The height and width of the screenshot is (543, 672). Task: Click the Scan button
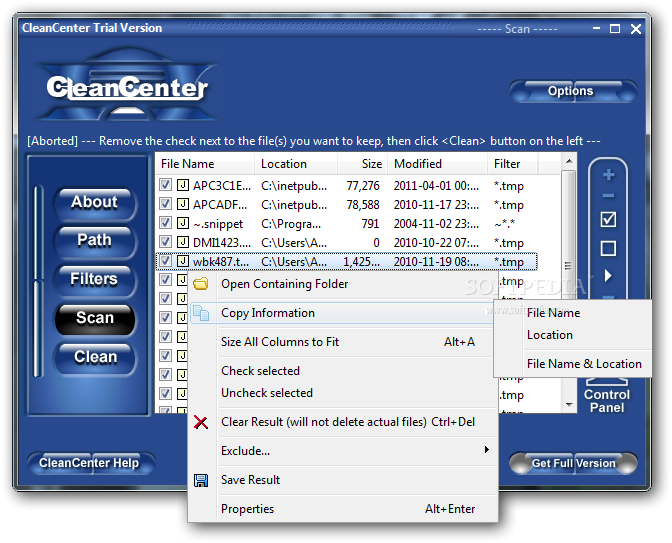coord(95,319)
